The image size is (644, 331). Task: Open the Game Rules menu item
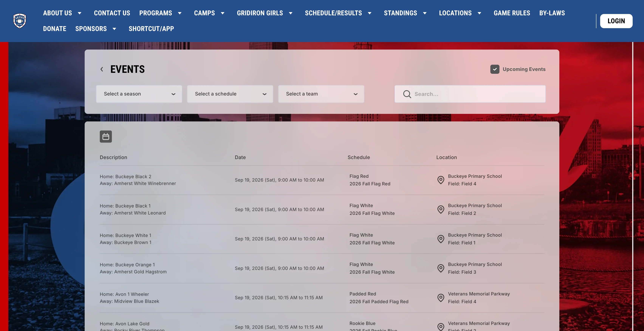512,13
